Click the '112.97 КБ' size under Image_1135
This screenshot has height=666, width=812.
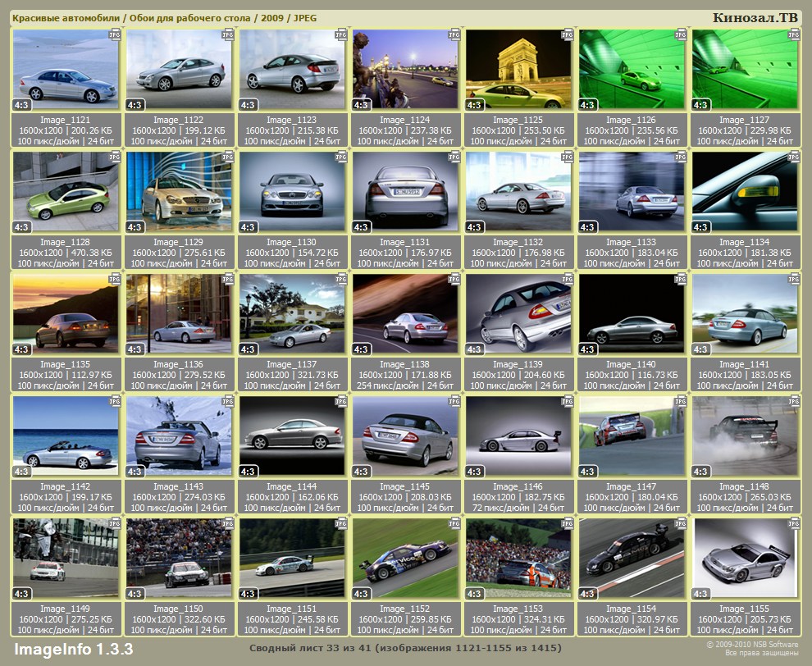[90, 375]
